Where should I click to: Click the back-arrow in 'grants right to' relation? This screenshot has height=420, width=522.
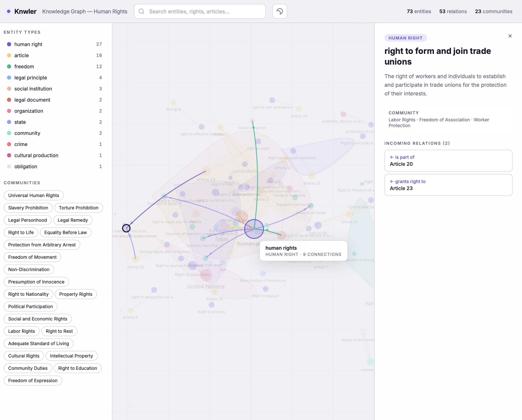pyautogui.click(x=391, y=181)
